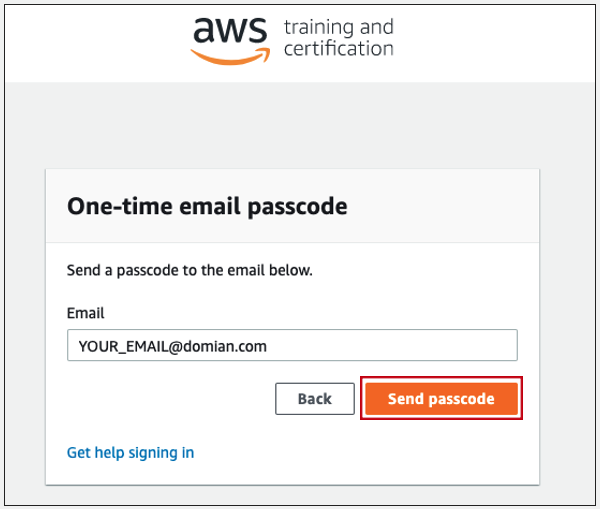This screenshot has height=509, width=600.
Task: Go back using the Back button
Action: 315,399
